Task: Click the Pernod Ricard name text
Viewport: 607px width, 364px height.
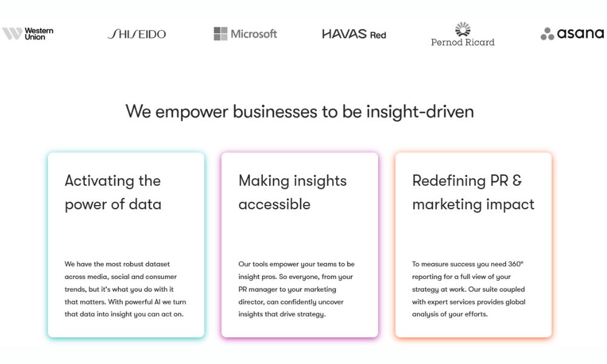Action: [x=463, y=42]
